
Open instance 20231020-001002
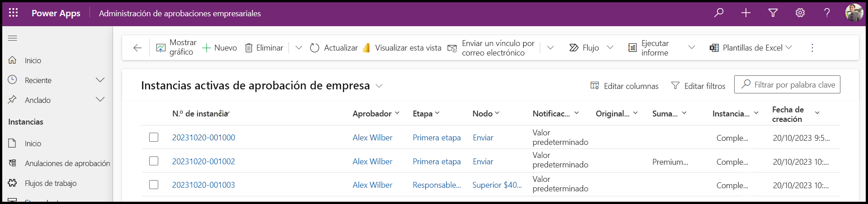coord(203,162)
